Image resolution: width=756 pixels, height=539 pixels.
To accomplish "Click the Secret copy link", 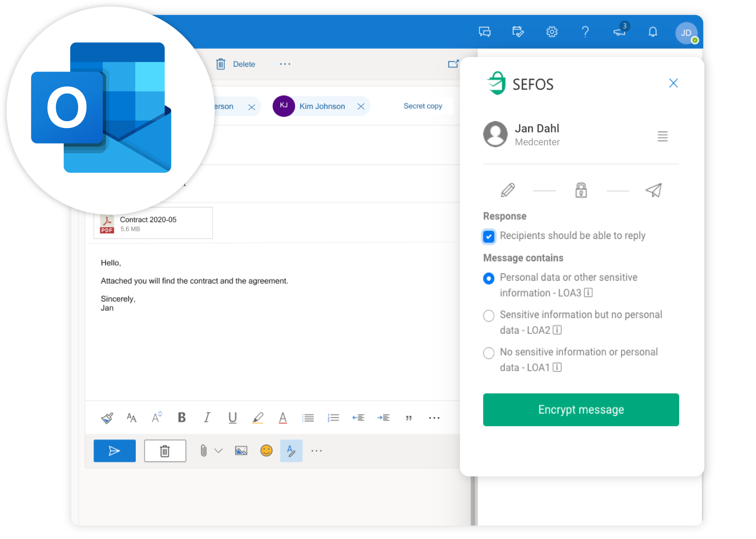I will 423,106.
